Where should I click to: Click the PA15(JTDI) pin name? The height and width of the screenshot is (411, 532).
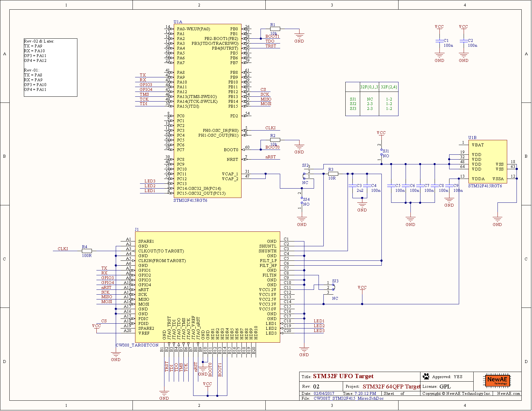click(188, 106)
